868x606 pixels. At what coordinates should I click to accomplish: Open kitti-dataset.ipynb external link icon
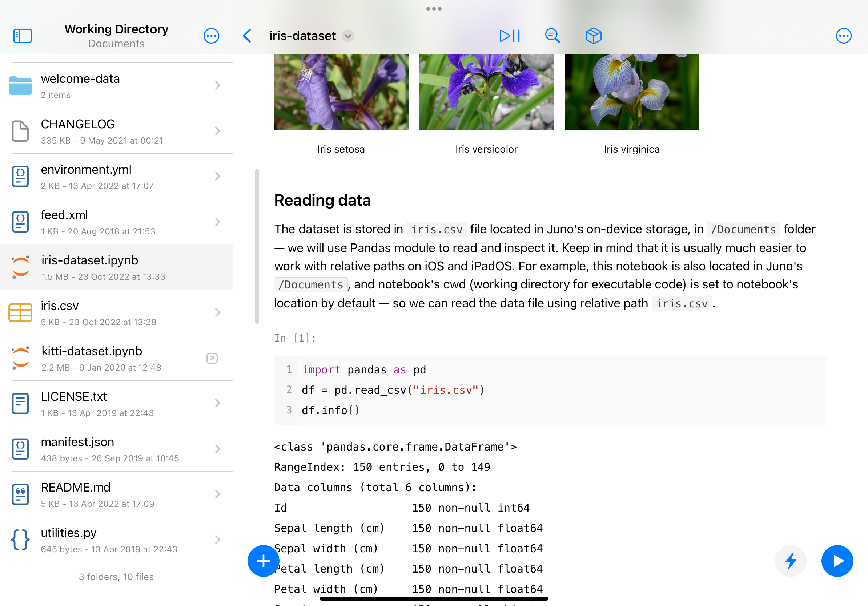pyautogui.click(x=212, y=358)
